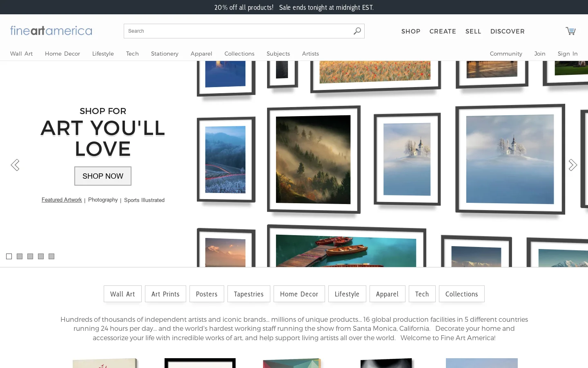Open the Sports Illustrated link
This screenshot has height=368, width=588.
(x=144, y=200)
